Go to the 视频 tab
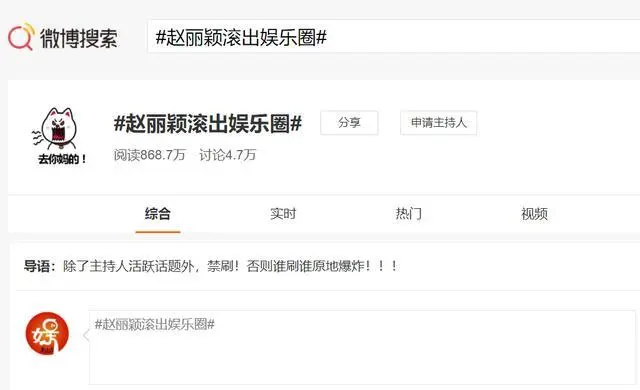Image resolution: width=640 pixels, height=390 pixels. (534, 214)
